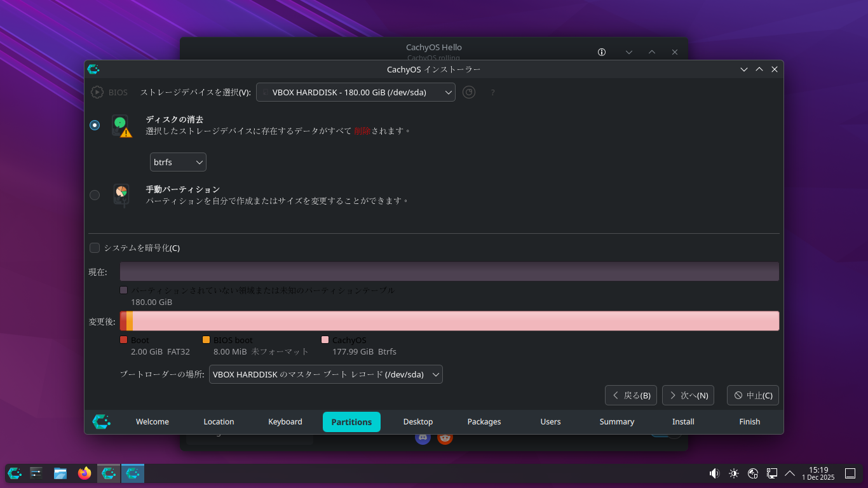Click the 中止(C) cancel button
The image size is (868, 488).
753,395
